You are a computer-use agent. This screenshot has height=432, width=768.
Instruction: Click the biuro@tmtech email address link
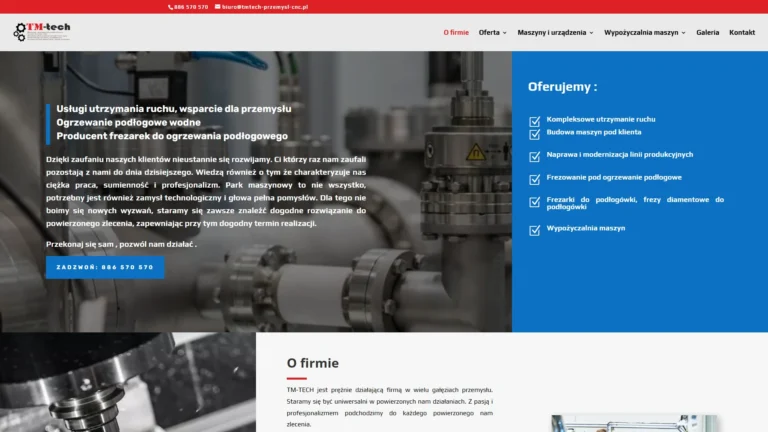coord(265,7)
